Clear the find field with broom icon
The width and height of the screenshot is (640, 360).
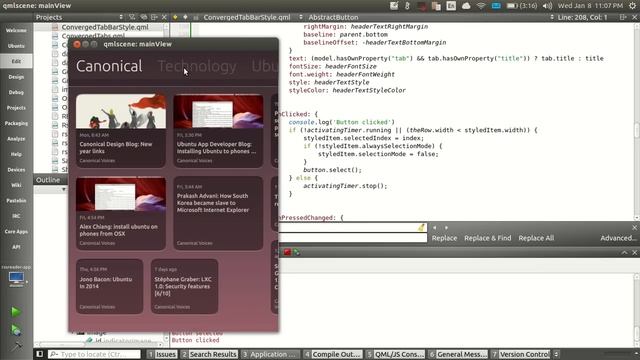(421, 227)
